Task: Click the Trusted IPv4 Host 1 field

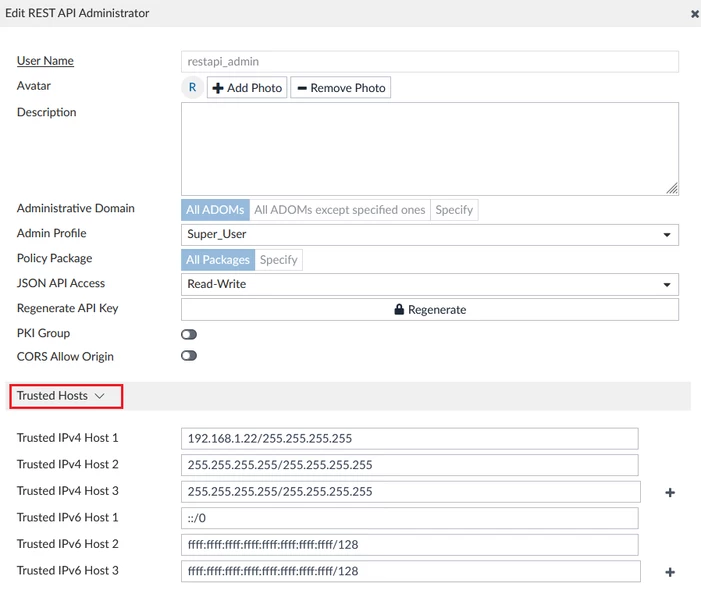Action: (410, 438)
